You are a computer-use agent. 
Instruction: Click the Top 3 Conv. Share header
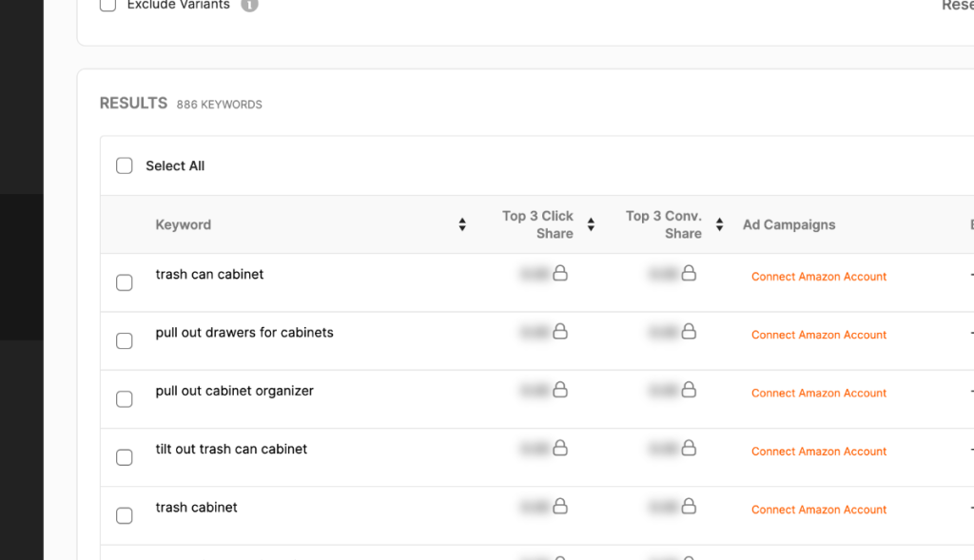(663, 224)
